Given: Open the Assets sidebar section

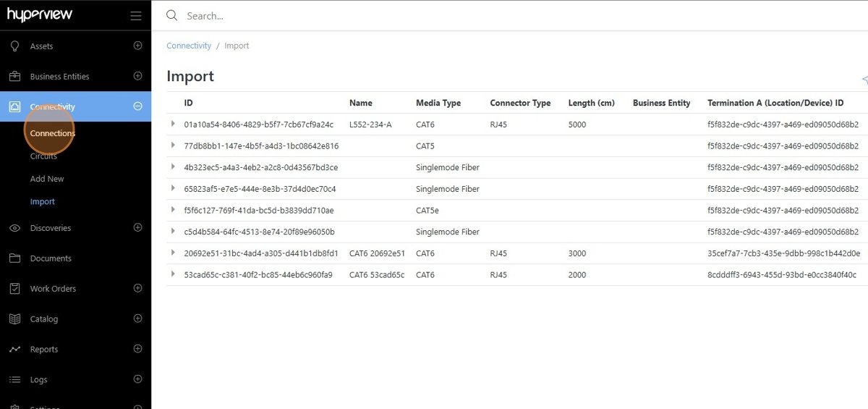Looking at the screenshot, I should point(41,46).
